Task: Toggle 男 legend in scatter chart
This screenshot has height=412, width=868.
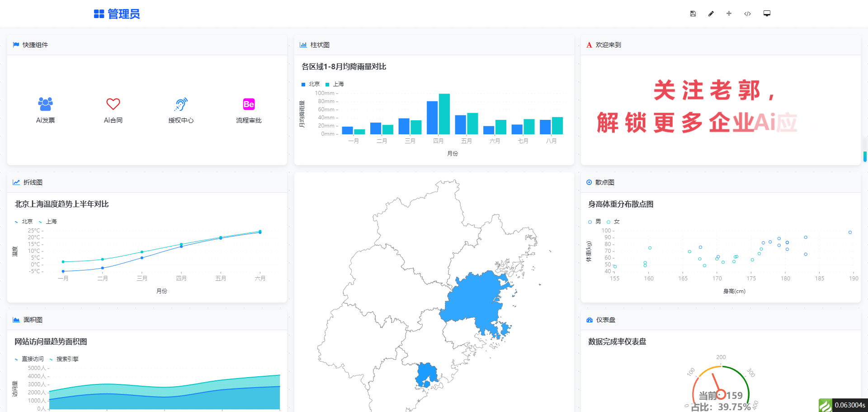Action: [x=595, y=222]
